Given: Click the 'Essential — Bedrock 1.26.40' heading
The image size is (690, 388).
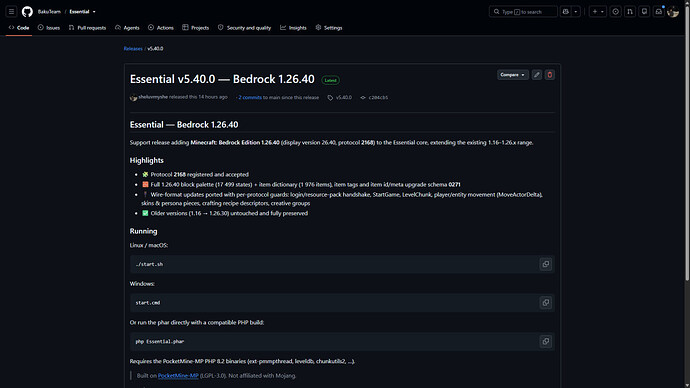Looking at the screenshot, I should coord(184,124).
